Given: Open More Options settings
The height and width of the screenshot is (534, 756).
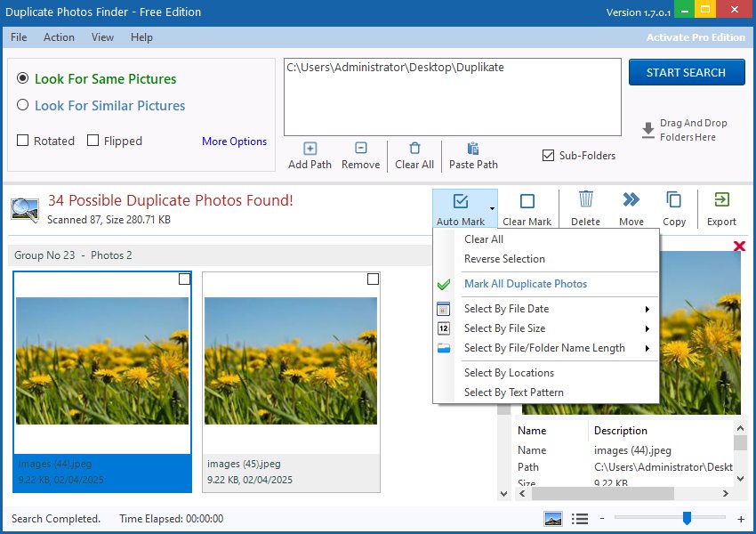Looking at the screenshot, I should pos(234,141).
